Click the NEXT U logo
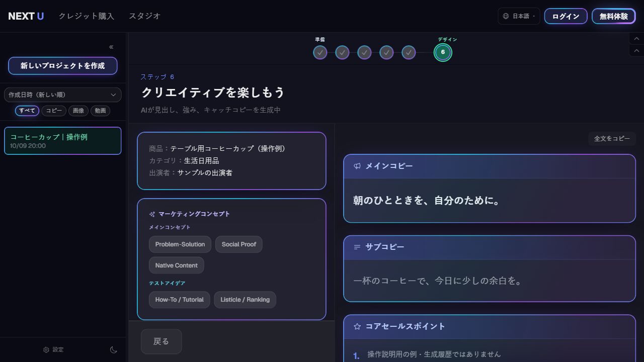This screenshot has height=362, width=644. coord(26,16)
